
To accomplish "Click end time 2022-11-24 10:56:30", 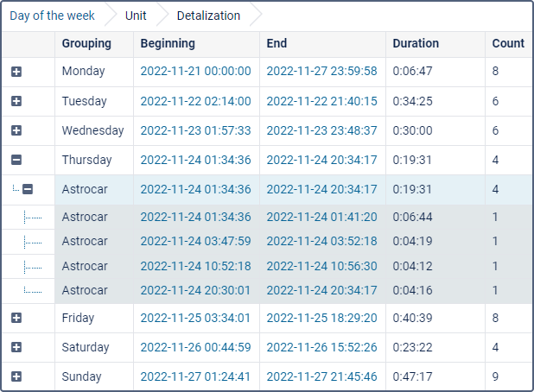I will tap(321, 266).
